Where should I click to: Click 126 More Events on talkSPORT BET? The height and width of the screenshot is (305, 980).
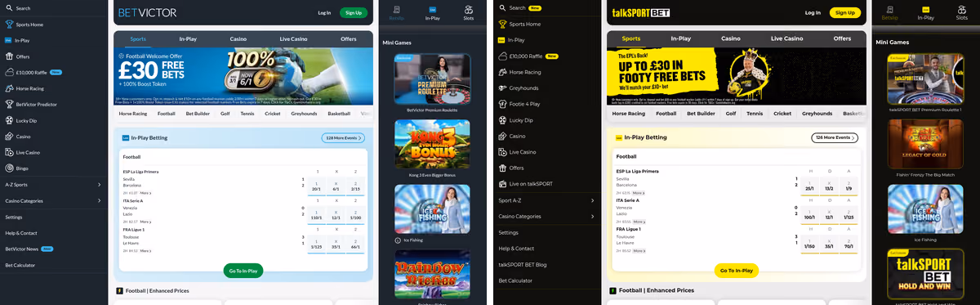pyautogui.click(x=835, y=138)
